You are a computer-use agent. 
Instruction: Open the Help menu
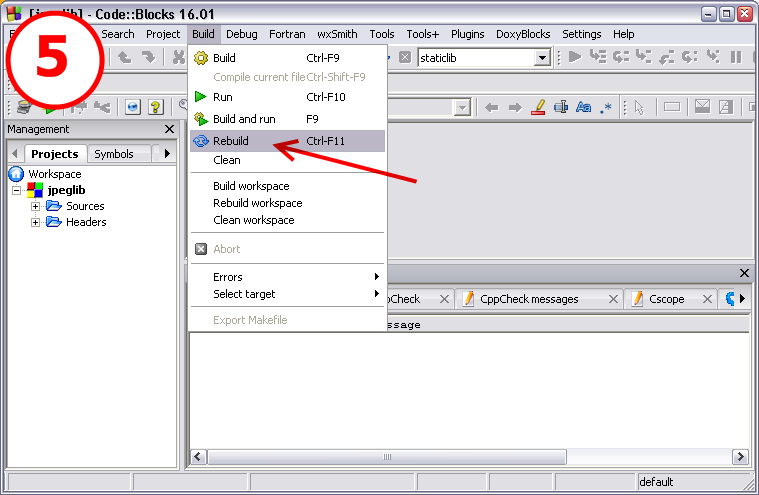[623, 34]
